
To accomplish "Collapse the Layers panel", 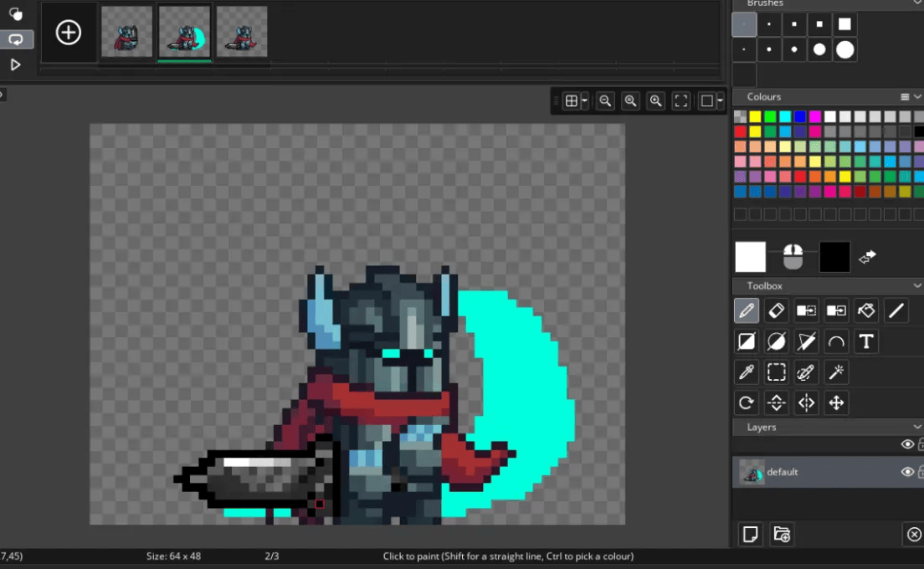I will [917, 427].
